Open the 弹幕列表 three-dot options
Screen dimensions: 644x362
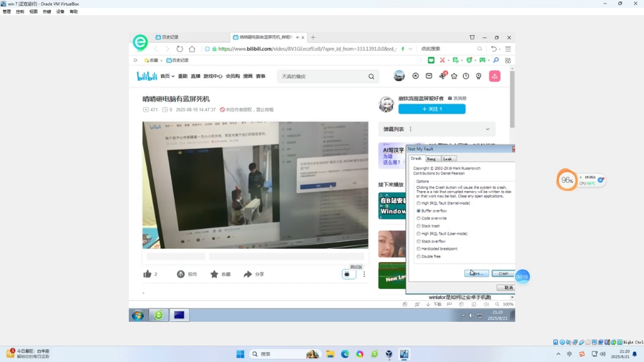[410, 129]
